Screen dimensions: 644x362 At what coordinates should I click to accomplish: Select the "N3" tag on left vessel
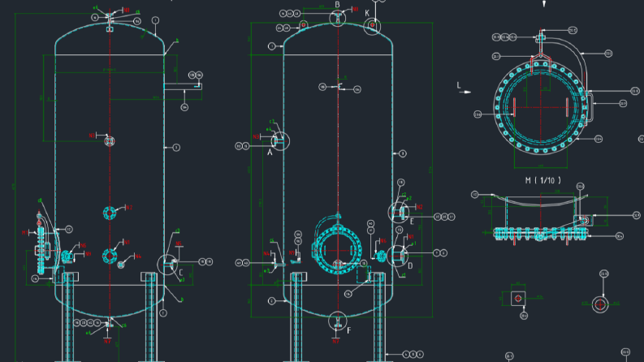(x=92, y=136)
